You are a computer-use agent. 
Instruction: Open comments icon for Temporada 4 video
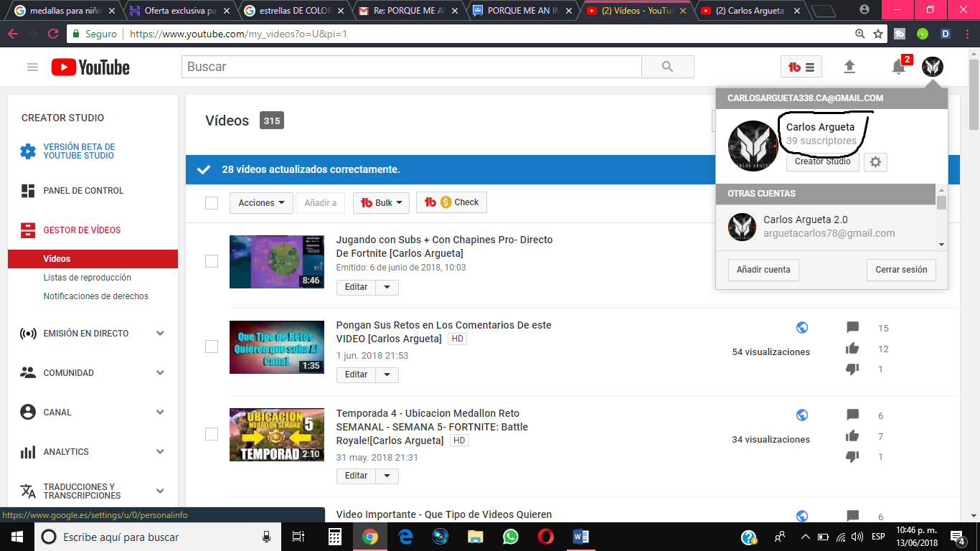(852, 415)
